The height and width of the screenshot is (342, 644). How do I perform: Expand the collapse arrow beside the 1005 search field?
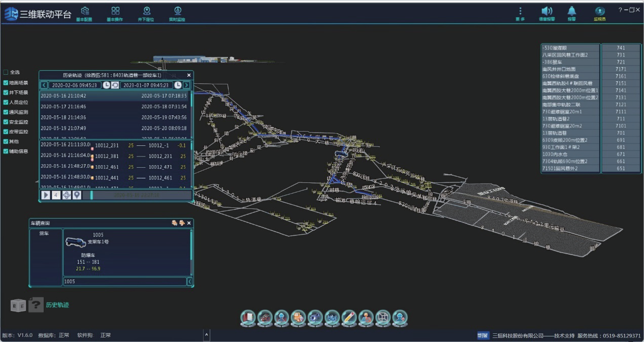[189, 282]
